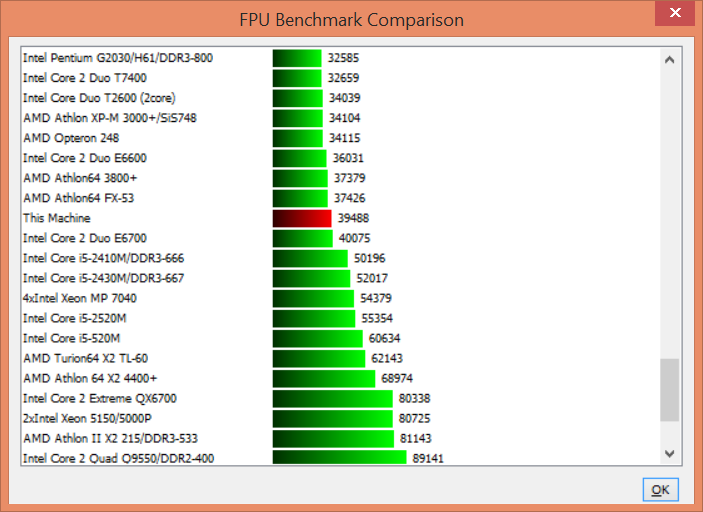Click the score value 80725
The height and width of the screenshot is (512, 703).
415,418
